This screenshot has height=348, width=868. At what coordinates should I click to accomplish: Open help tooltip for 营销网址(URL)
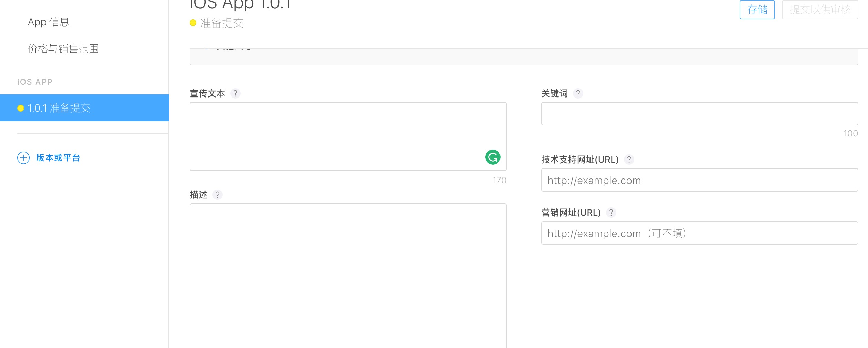[x=611, y=213]
